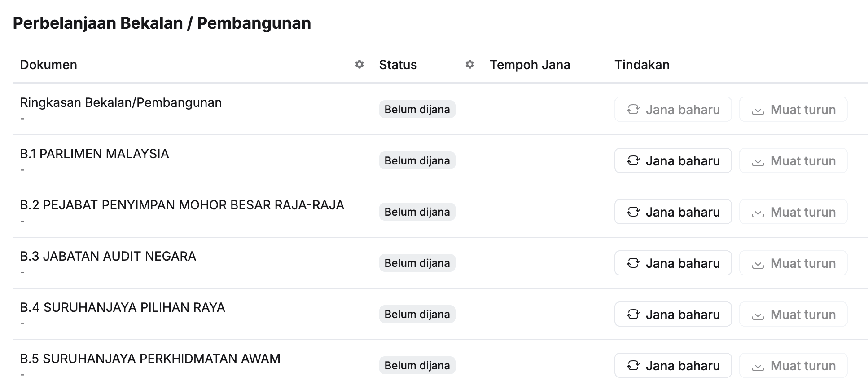The image size is (868, 390).
Task: Click Muat turun for B.3 JABATAN AUDIT NEGARA
Action: (x=793, y=263)
